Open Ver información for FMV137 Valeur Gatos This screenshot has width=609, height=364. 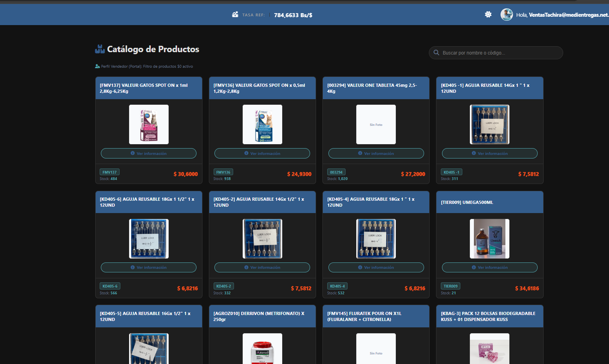(149, 153)
